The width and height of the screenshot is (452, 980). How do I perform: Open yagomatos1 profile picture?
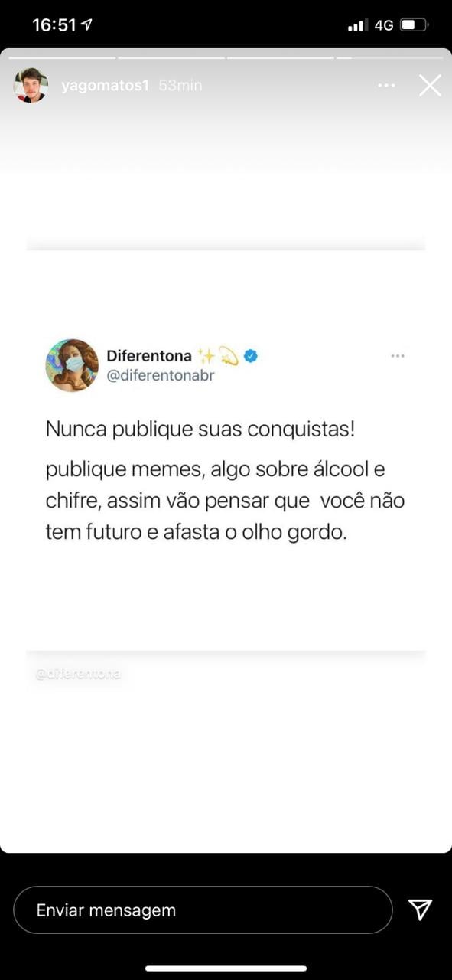(x=31, y=86)
